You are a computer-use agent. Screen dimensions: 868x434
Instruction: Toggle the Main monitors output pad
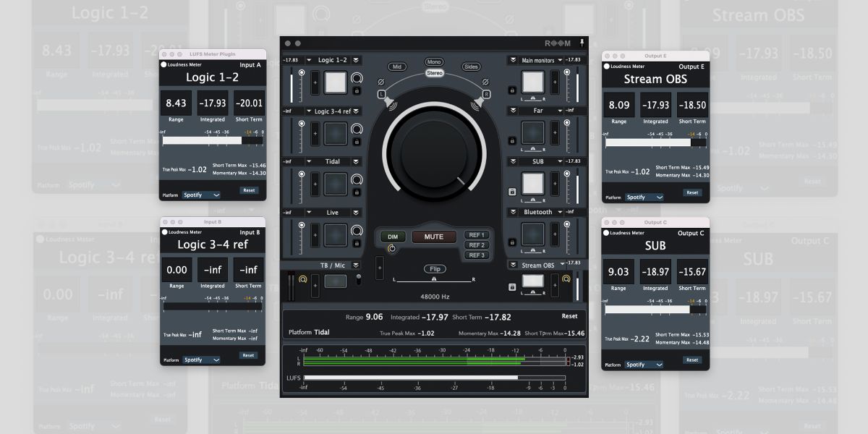point(532,82)
